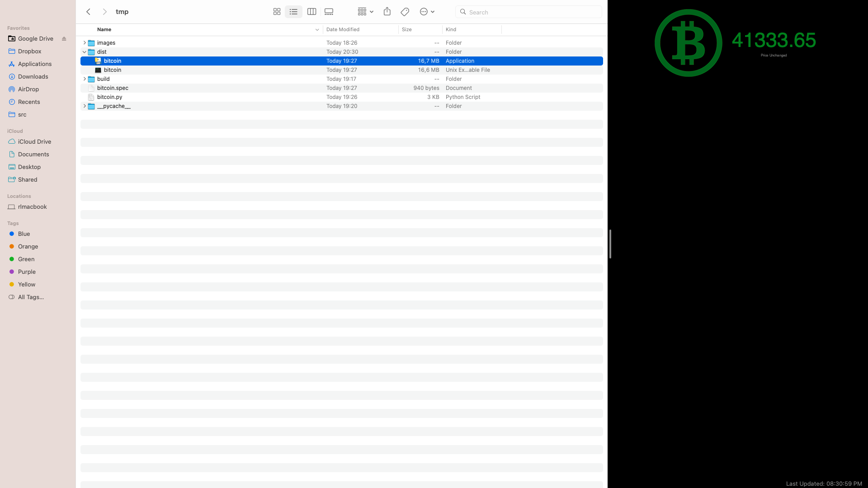Open Desktop in sidebar
This screenshot has width=868, height=488.
pyautogui.click(x=29, y=167)
